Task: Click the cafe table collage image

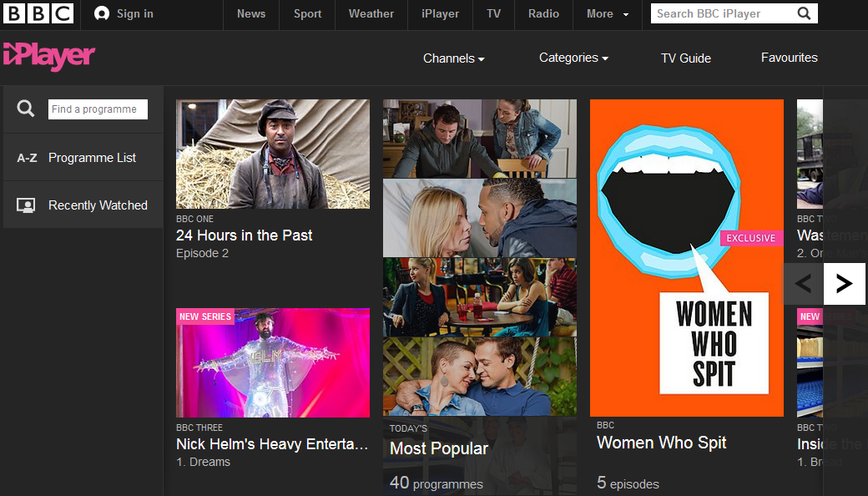Action: coord(480,297)
